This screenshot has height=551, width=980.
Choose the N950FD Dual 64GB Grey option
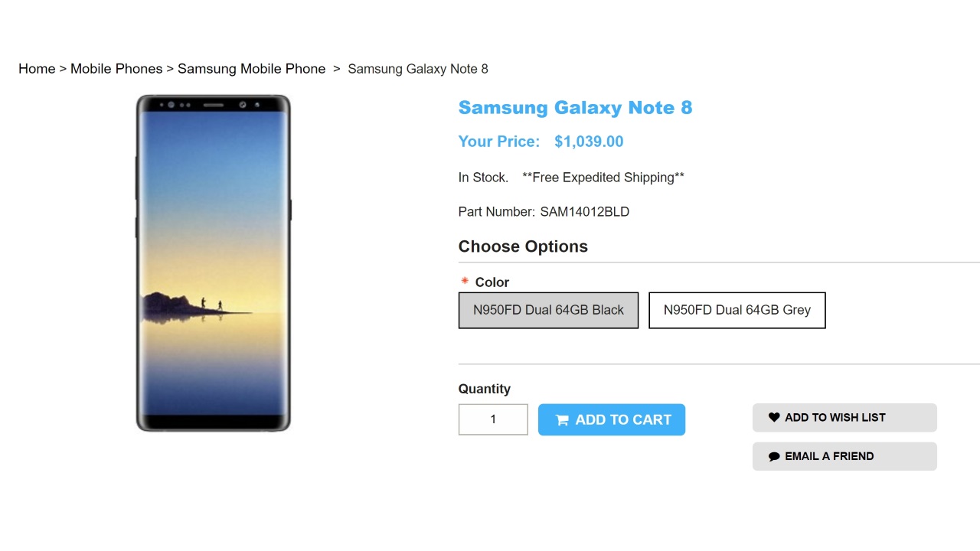(x=737, y=310)
